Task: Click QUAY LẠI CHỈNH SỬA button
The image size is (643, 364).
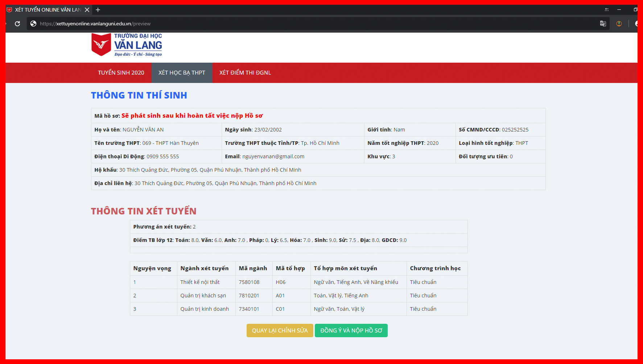Action: pyautogui.click(x=280, y=330)
